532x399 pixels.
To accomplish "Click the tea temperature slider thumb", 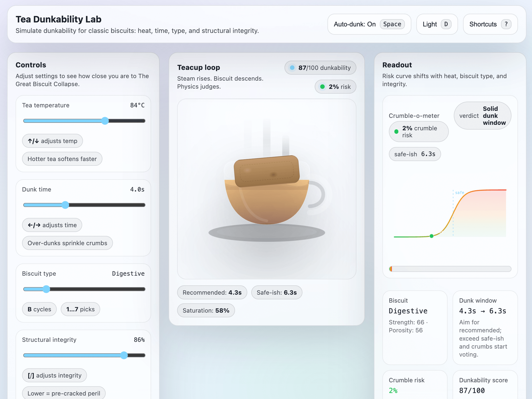I will (x=105, y=121).
